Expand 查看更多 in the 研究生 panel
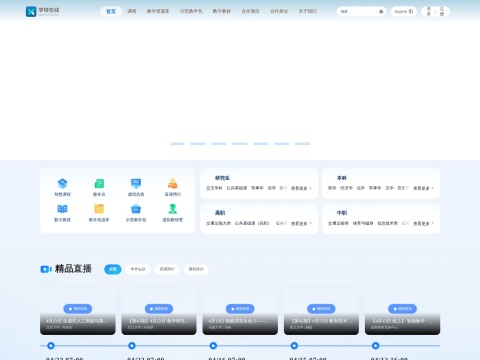480x360 pixels. [x=301, y=188]
